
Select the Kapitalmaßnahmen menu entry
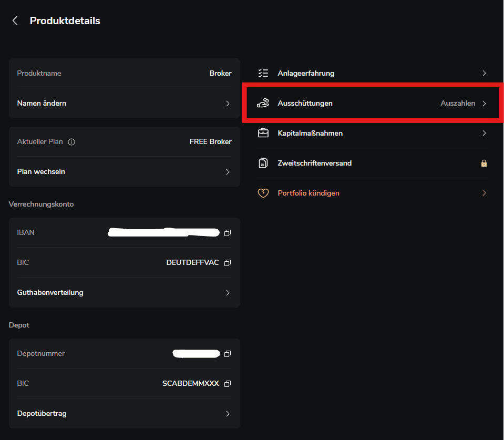310,134
